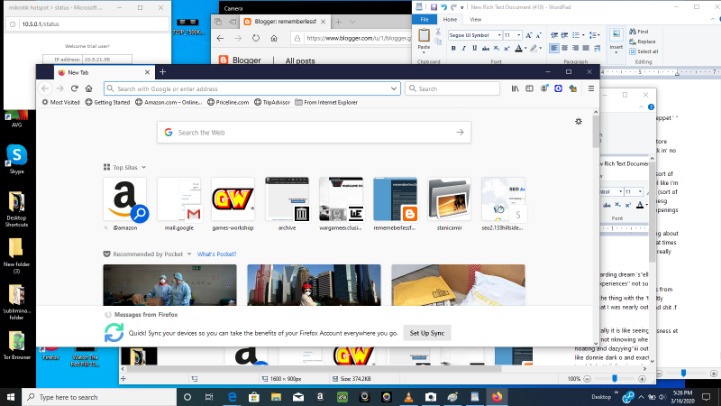Click horizontal scrollbar in background window

click(313, 368)
